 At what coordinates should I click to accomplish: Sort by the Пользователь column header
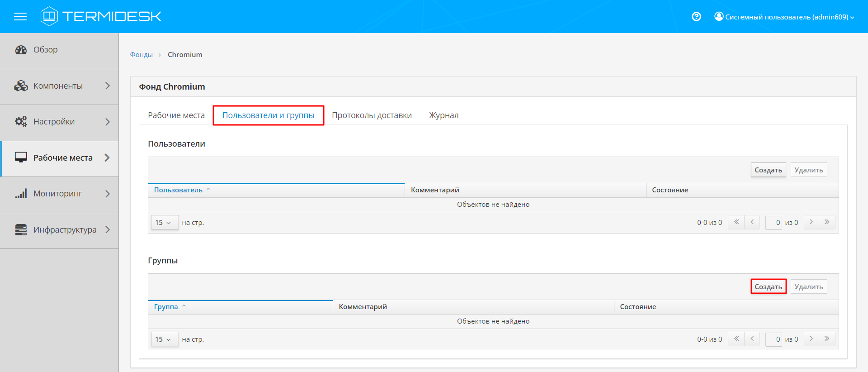click(178, 190)
